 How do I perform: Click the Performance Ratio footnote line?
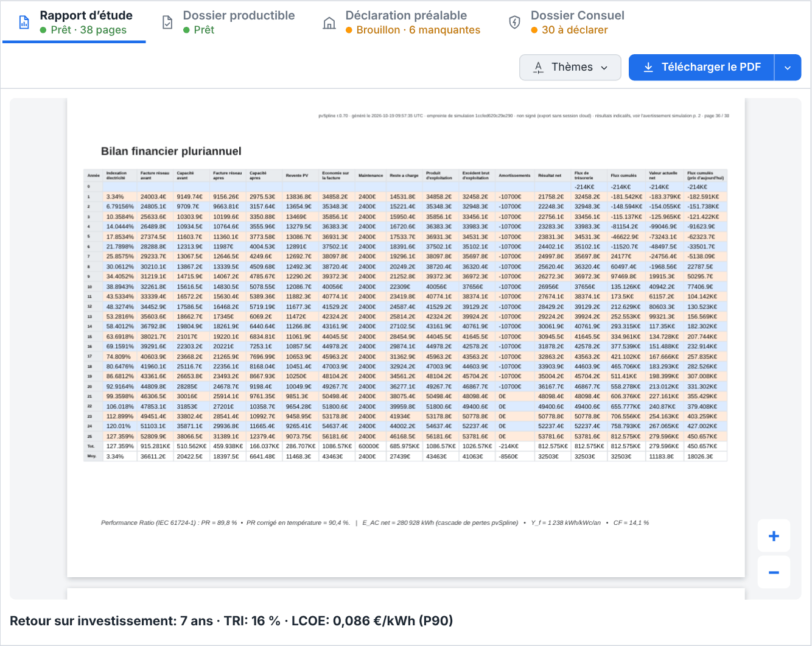375,522
